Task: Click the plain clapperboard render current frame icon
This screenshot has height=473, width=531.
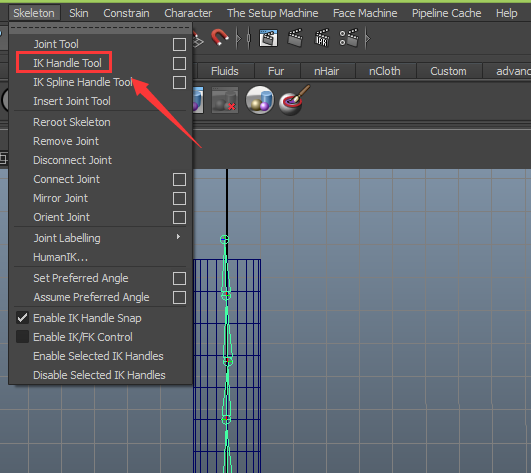Action: (295, 38)
